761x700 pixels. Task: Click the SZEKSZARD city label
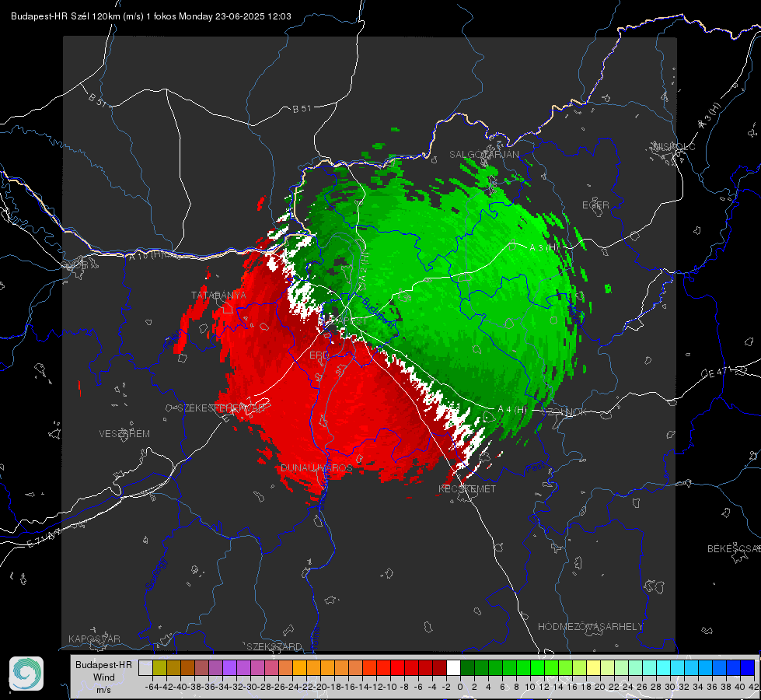[x=274, y=646]
